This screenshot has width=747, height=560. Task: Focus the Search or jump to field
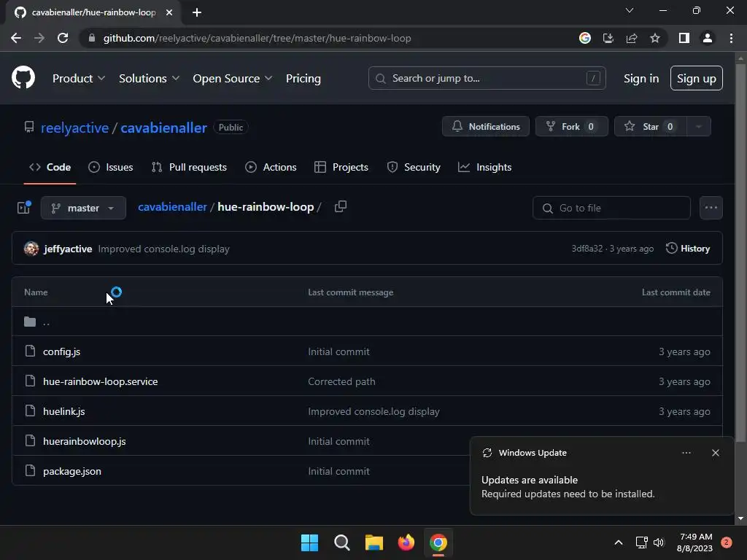pyautogui.click(x=487, y=78)
